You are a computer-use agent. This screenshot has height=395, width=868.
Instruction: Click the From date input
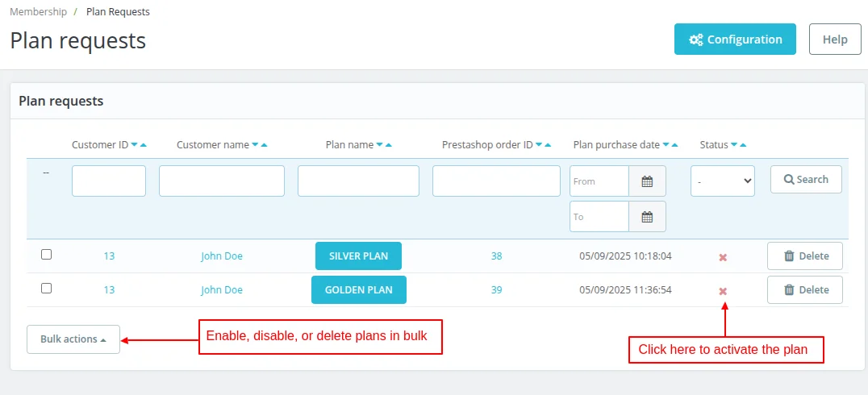(x=599, y=181)
